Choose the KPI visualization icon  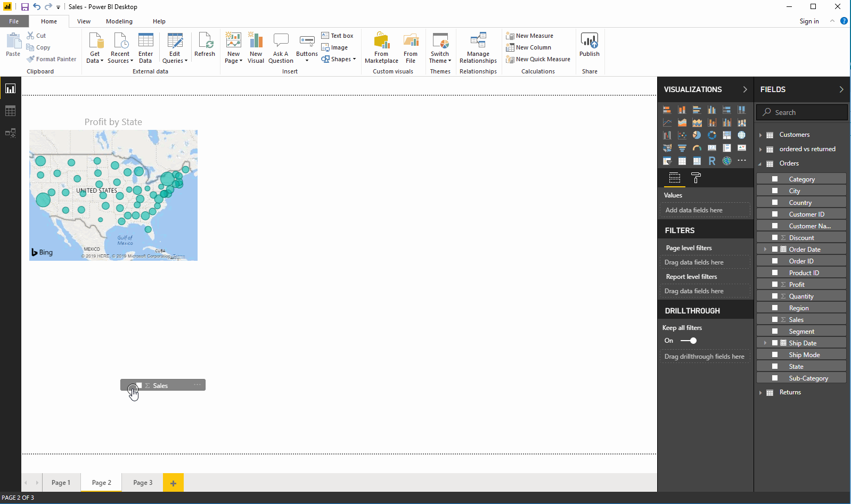click(x=741, y=148)
